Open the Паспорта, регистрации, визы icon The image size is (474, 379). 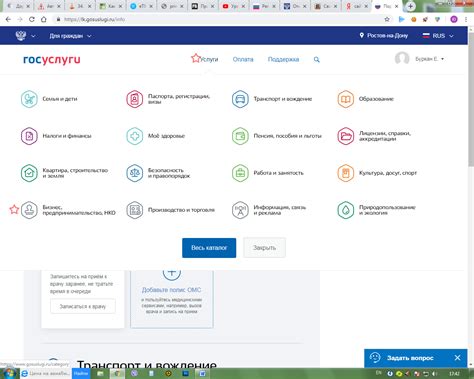[x=134, y=99]
